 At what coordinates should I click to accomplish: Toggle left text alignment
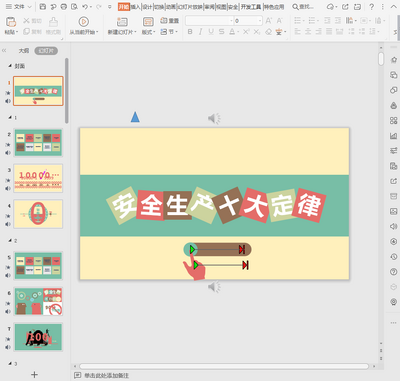tap(298, 32)
